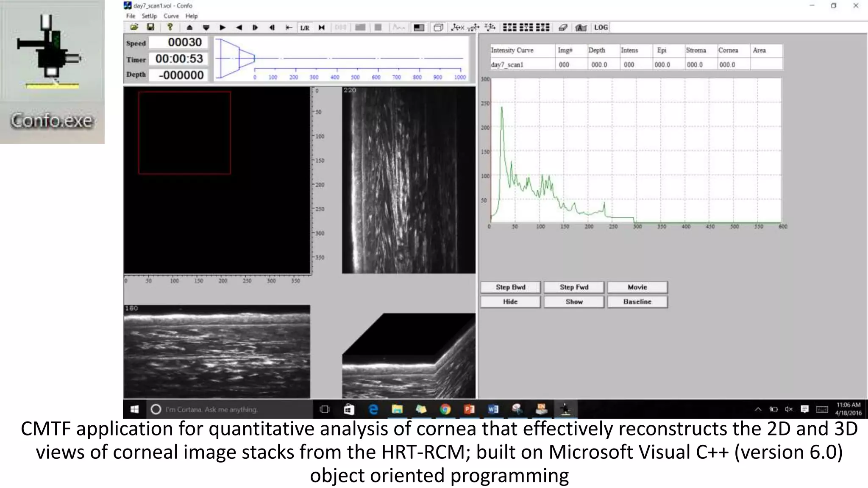868x488 pixels.
Task: Toggle the L/R toolbar button
Action: pyautogui.click(x=305, y=28)
